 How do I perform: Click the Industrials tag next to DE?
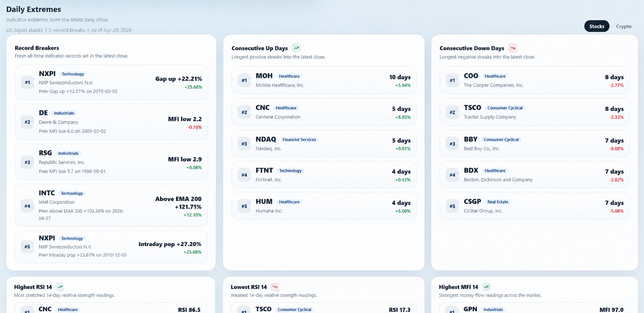pyautogui.click(x=64, y=113)
